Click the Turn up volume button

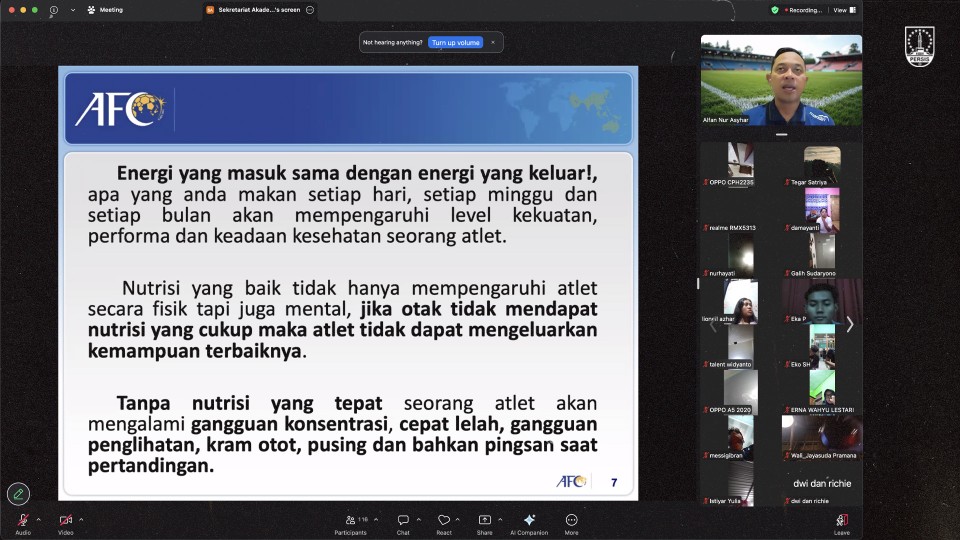tap(456, 42)
